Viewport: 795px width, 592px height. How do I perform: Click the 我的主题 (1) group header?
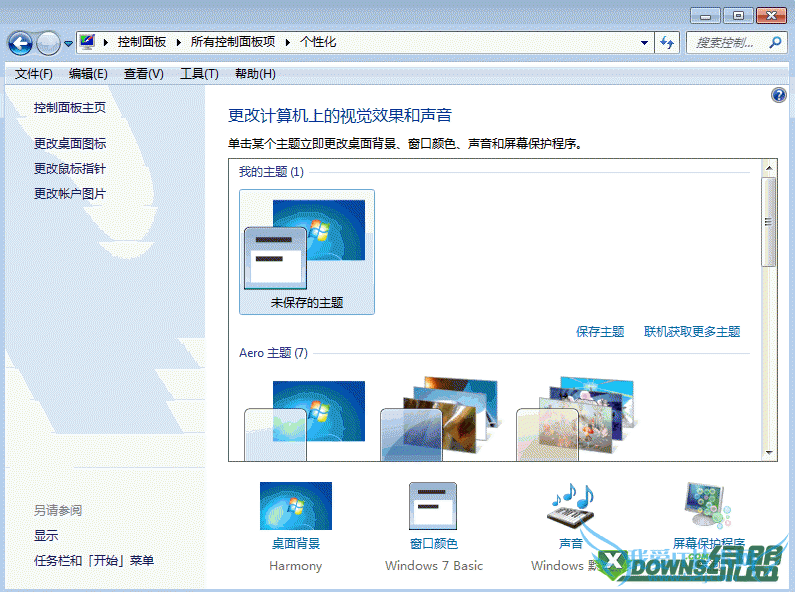[271, 172]
